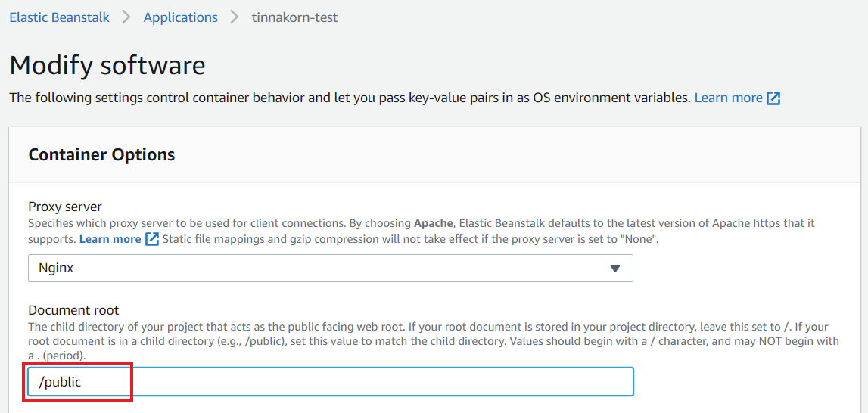
Task: Open the Proxy server dropdown showing Nginx
Action: [331, 268]
